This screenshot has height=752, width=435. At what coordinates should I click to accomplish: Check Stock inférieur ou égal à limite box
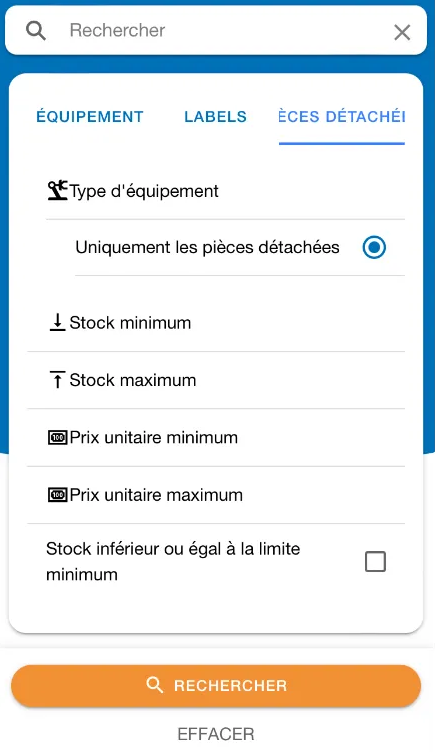pos(375,562)
